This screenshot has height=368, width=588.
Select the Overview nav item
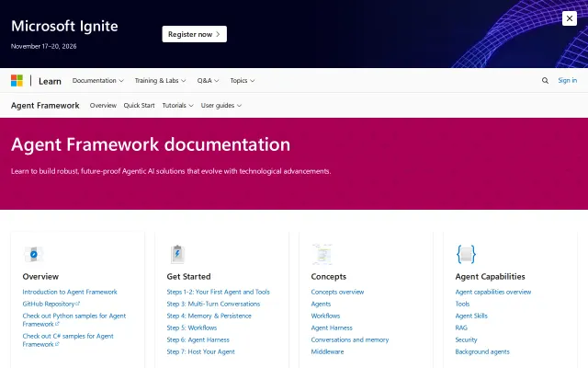pos(103,106)
